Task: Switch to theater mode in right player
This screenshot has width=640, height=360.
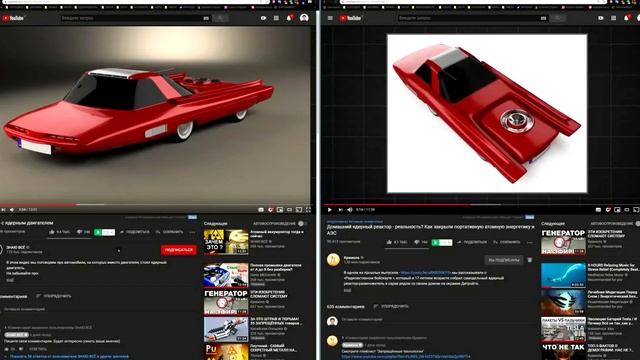Action: tap(627, 210)
